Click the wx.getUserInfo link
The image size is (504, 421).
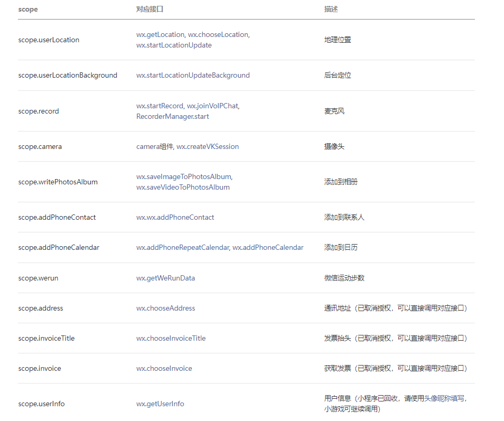point(160,404)
